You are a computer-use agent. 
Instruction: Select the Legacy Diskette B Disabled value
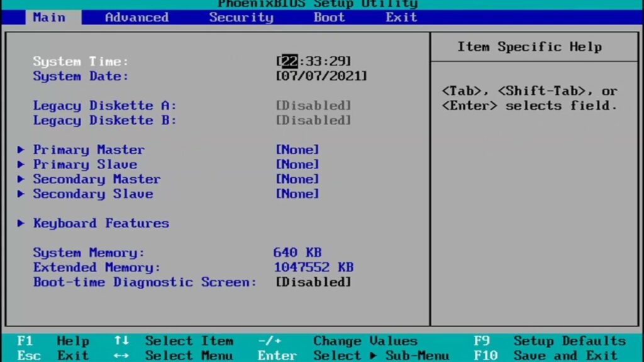pyautogui.click(x=313, y=120)
